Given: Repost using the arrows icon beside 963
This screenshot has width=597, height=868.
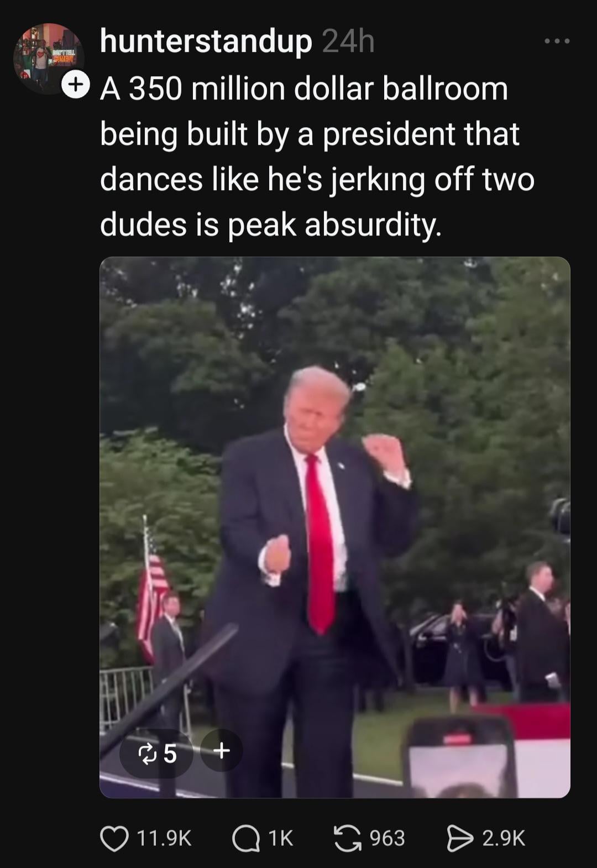Looking at the screenshot, I should (x=347, y=838).
